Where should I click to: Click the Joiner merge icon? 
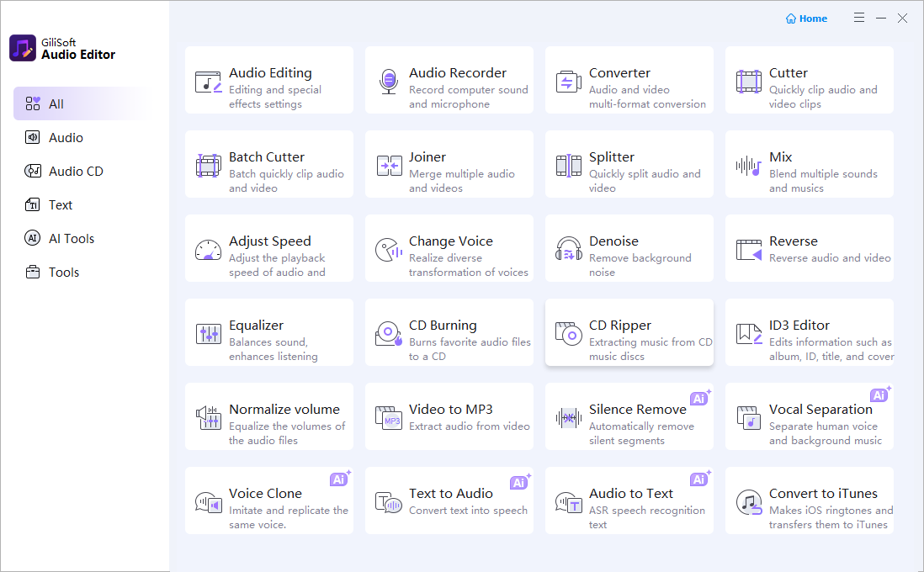pyautogui.click(x=389, y=166)
